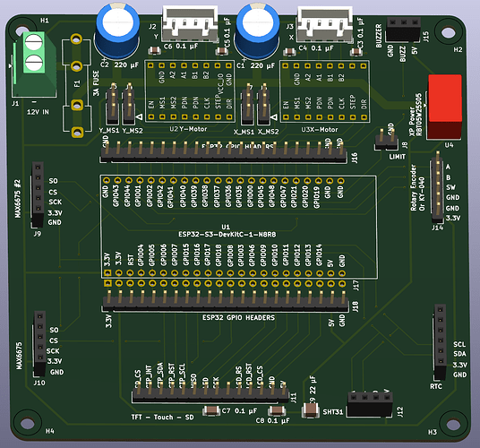The width and height of the screenshot is (480, 448).
Task: Select the white J2 Y connector
Action: coord(190,24)
